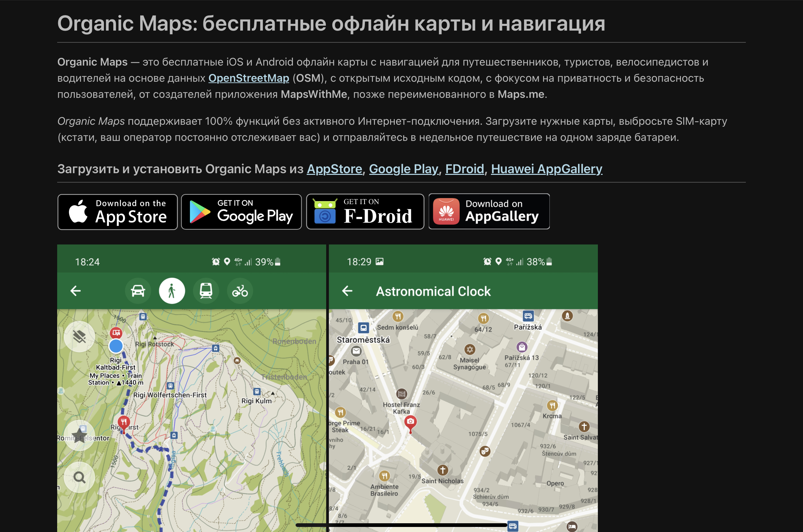
Task: Click 18:24 time in left status bar
Action: [x=87, y=262]
